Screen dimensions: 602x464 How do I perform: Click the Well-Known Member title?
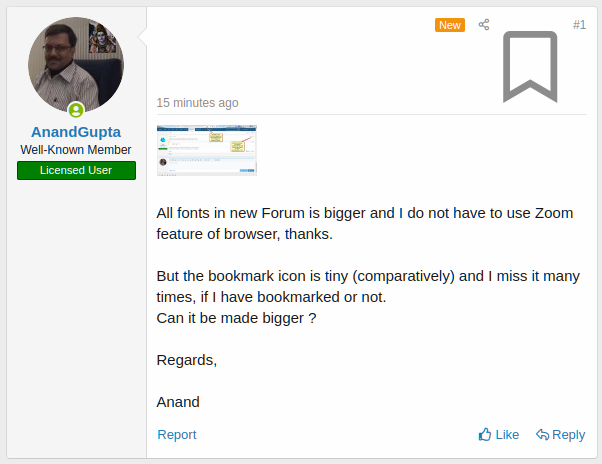pyautogui.click(x=76, y=150)
